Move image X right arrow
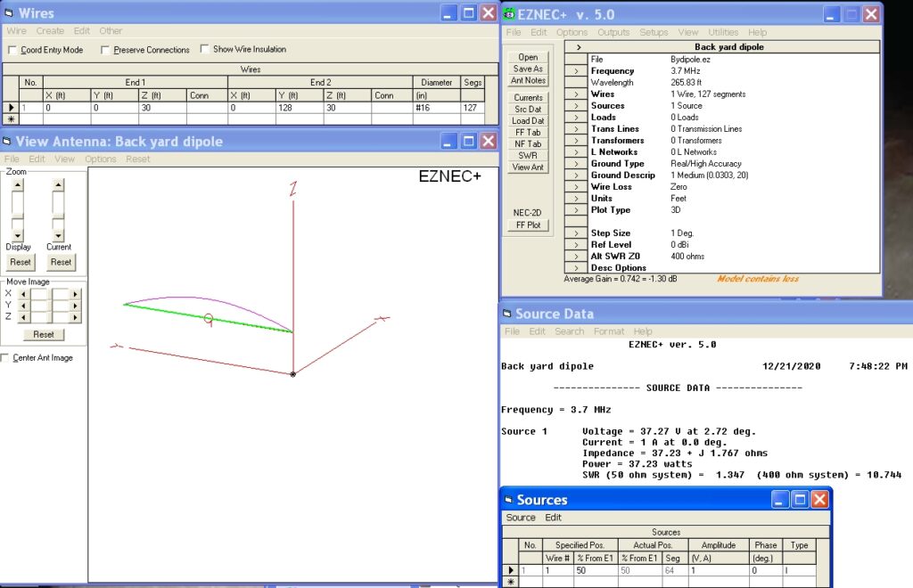The height and width of the screenshot is (588, 913). click(75, 294)
